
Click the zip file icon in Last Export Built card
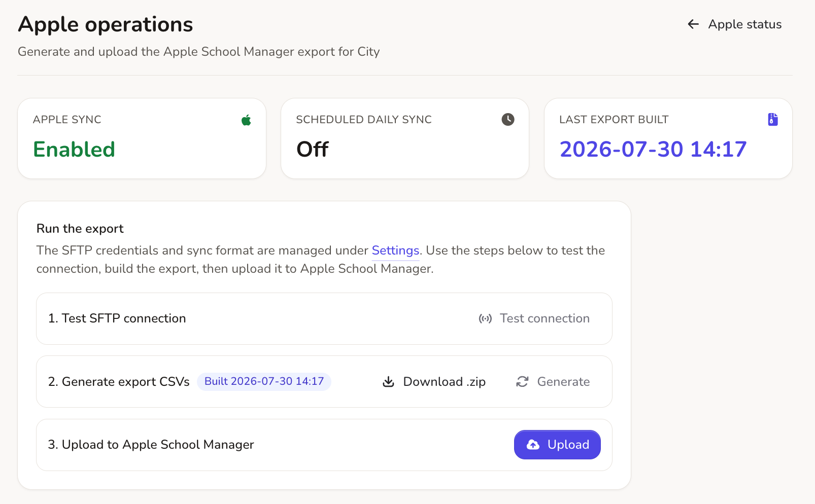coord(773,119)
